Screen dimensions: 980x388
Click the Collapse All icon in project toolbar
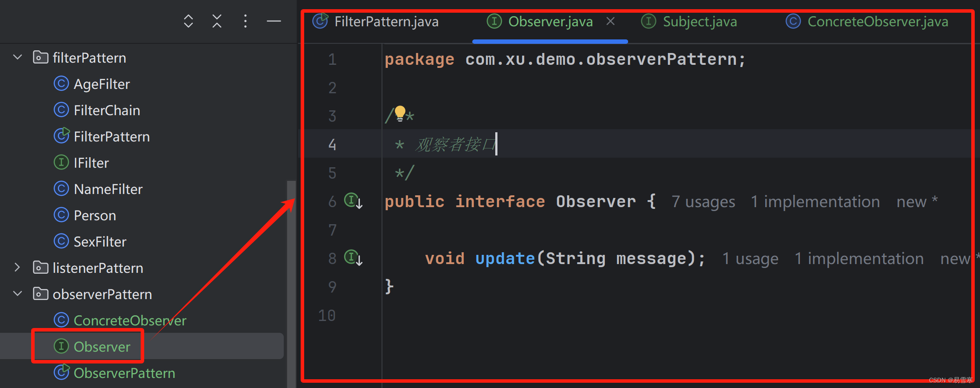coord(217,21)
